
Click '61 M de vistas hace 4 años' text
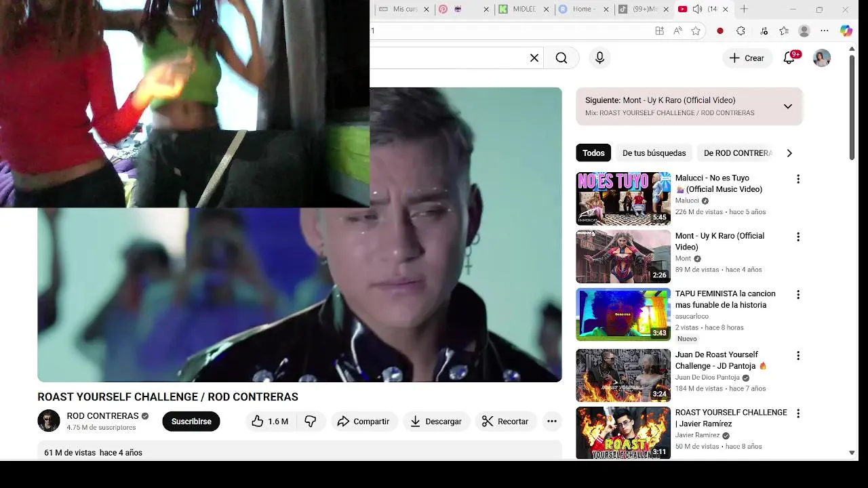point(93,453)
